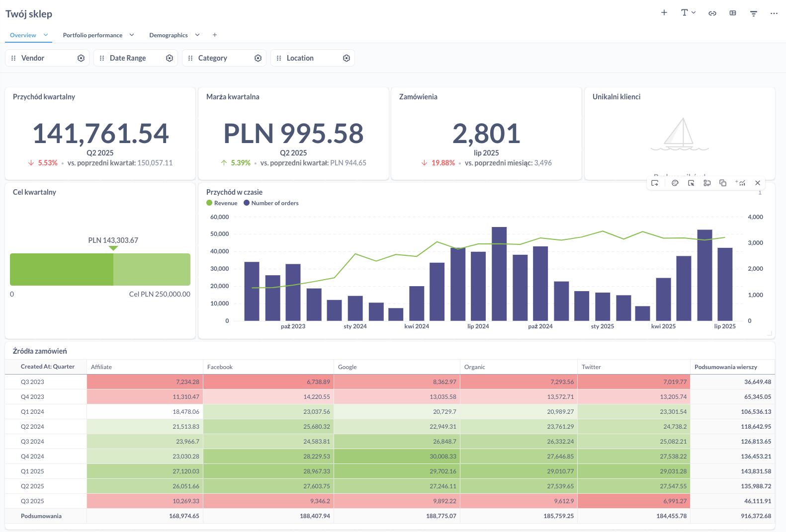Click the Marża kwartalna card title

(x=233, y=97)
